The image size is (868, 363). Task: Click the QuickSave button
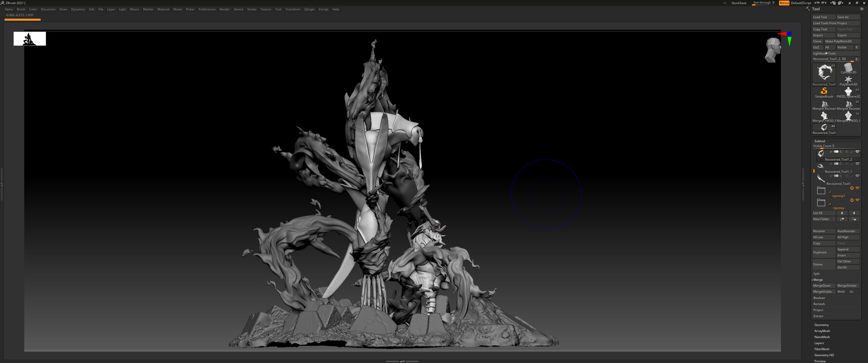[x=739, y=3]
